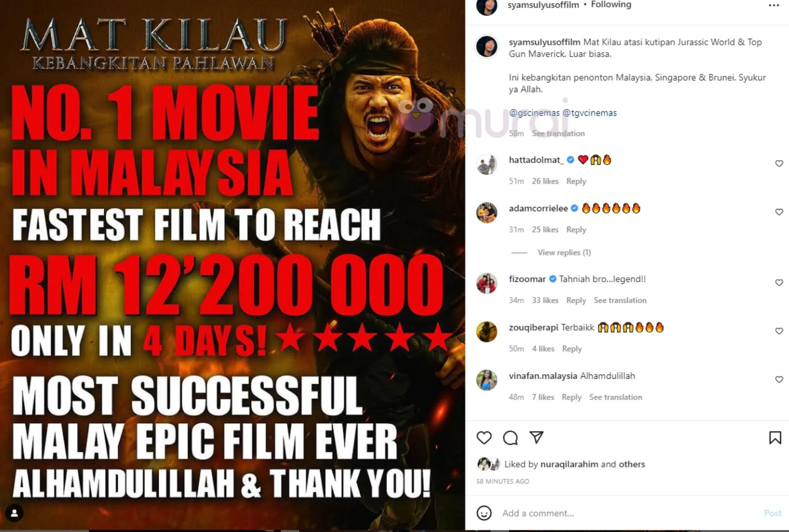Screen dimensions: 789x532
Task: Click See translation under the caption
Action: tap(558, 133)
